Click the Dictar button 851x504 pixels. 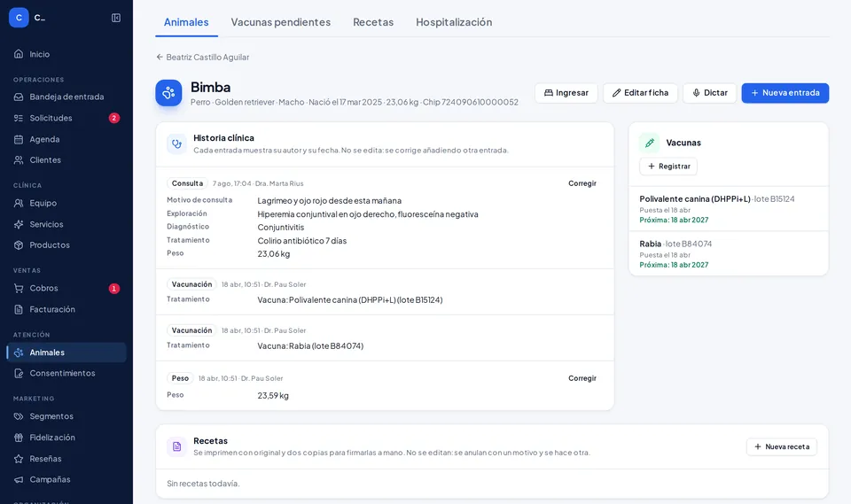[709, 93]
